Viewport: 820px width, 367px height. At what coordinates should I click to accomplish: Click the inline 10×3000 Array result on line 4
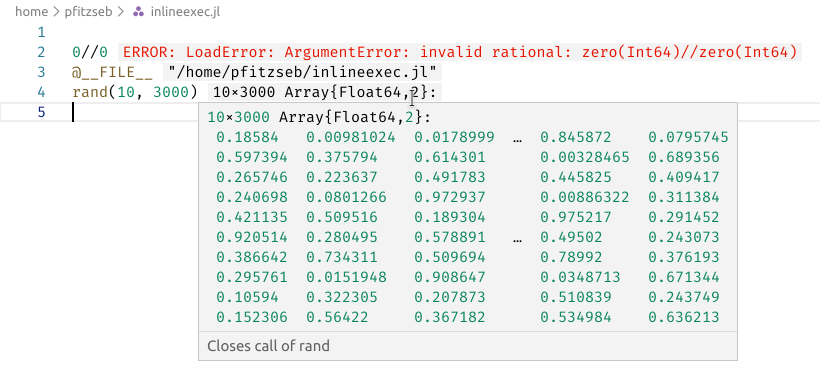pos(325,93)
